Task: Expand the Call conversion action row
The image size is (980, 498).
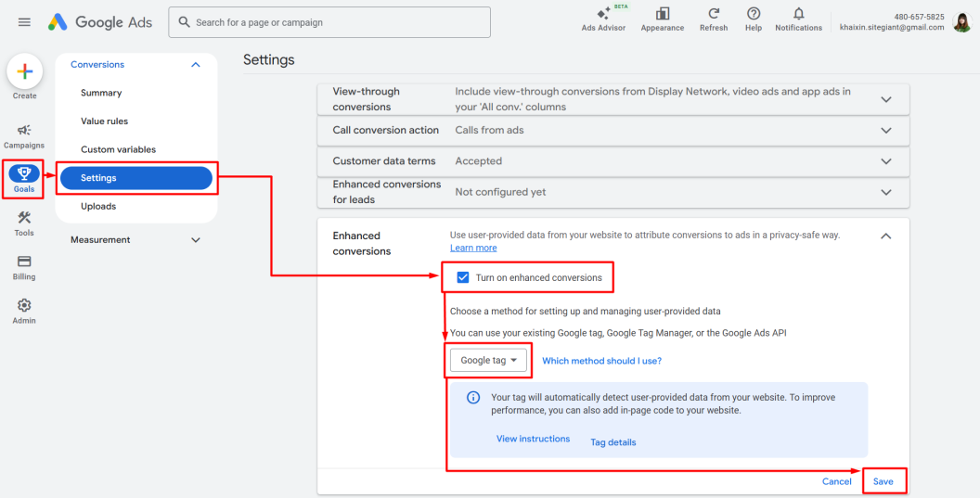Action: point(885,131)
